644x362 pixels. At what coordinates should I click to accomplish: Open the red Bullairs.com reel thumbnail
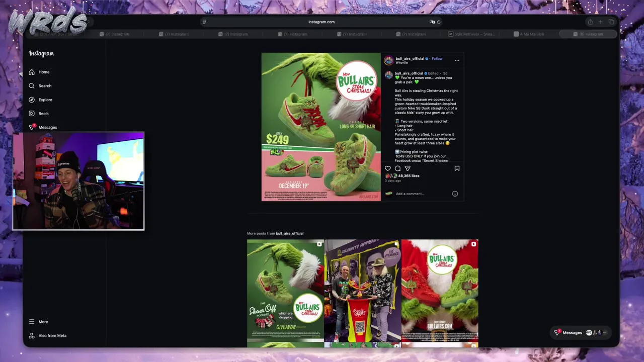440,291
